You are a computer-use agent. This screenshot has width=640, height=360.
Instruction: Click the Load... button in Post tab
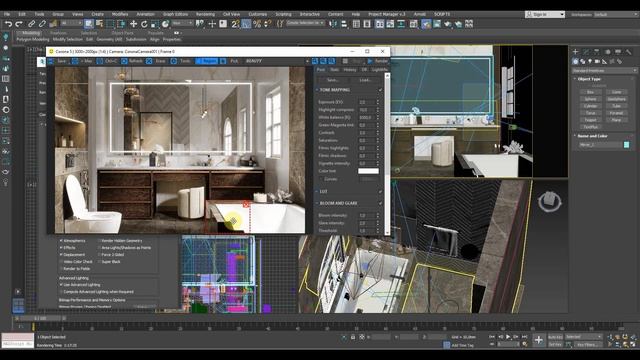pyautogui.click(x=365, y=80)
